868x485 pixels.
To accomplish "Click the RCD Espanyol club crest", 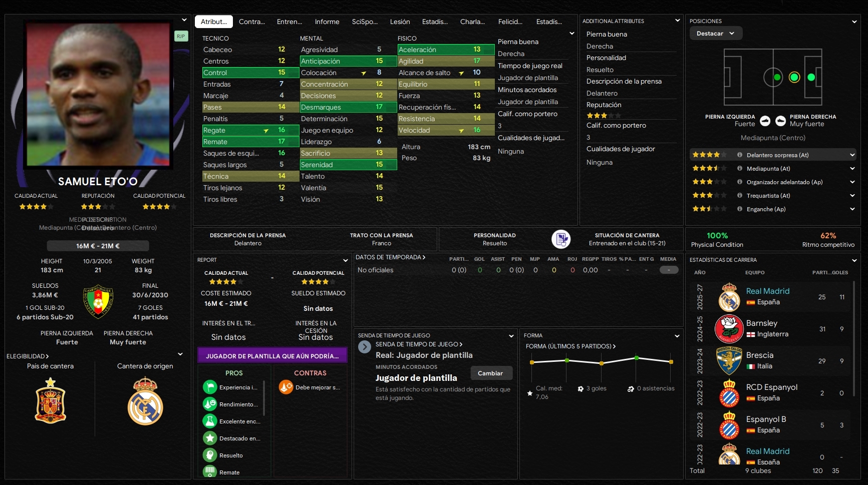I will 729,393.
